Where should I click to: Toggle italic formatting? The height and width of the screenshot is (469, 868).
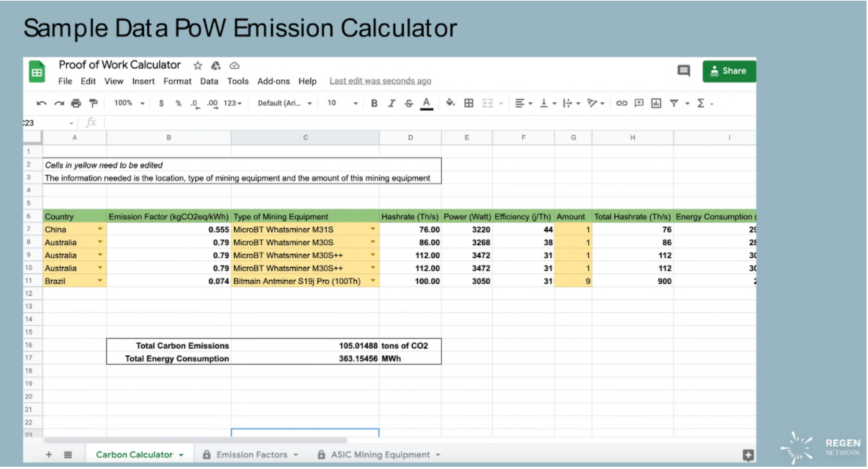click(x=392, y=104)
